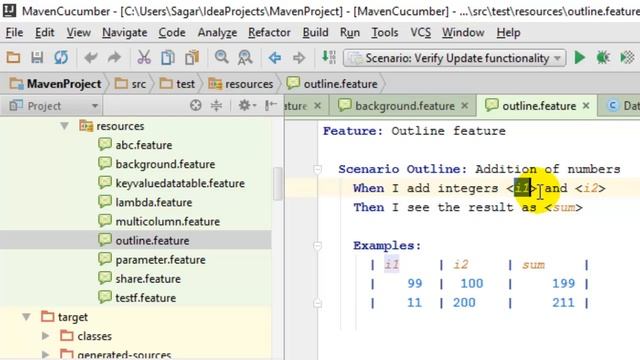Click the test breadcrumb
The image size is (640, 360).
[177, 84]
